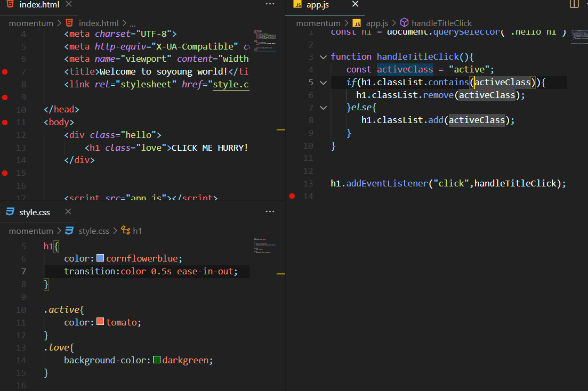The image size is (588, 391).
Task: Switch to the style.css tab
Action: 35,212
